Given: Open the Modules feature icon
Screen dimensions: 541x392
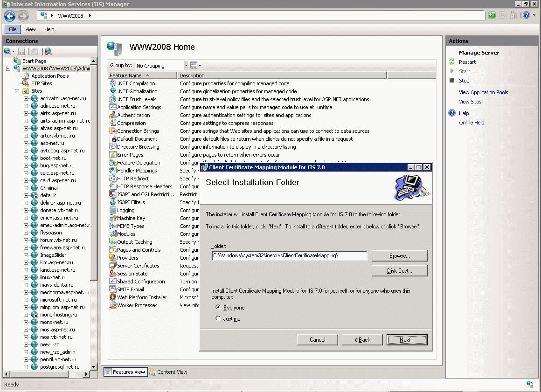Looking at the screenshot, I should coord(113,234).
